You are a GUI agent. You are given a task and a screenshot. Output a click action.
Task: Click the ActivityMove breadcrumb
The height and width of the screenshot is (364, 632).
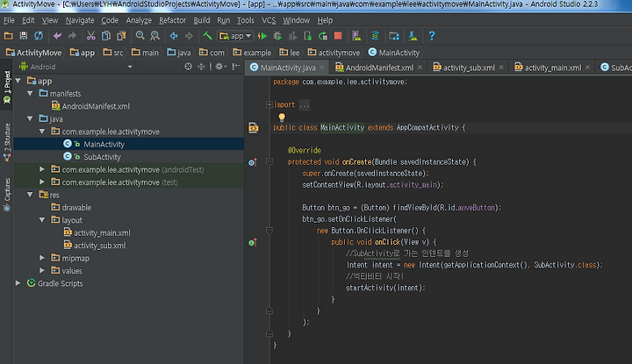(34, 53)
